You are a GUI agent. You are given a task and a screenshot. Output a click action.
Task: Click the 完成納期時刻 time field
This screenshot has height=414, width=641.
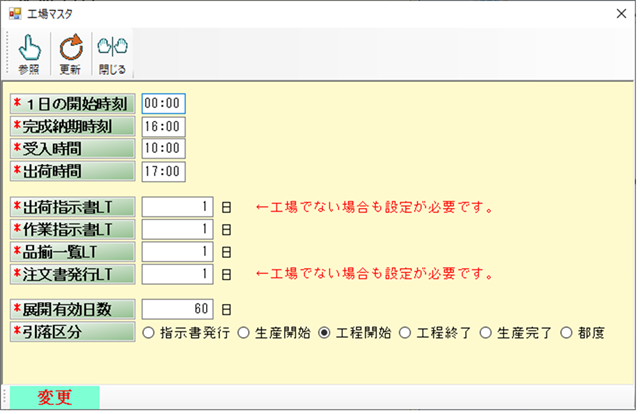pyautogui.click(x=163, y=126)
